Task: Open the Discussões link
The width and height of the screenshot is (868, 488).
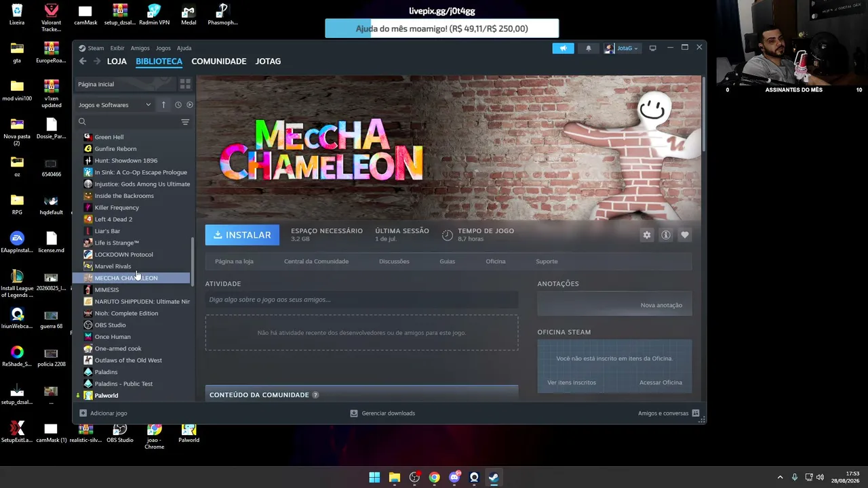Action: click(x=394, y=262)
